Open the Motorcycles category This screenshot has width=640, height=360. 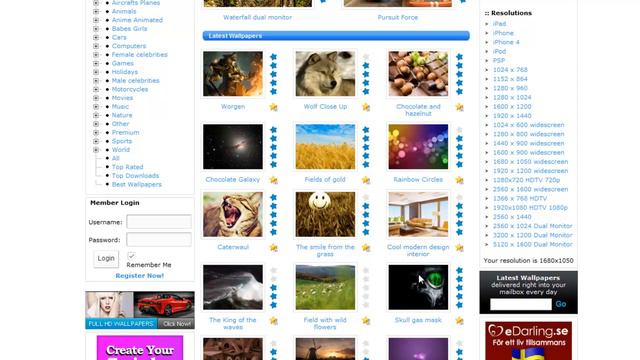(x=130, y=89)
